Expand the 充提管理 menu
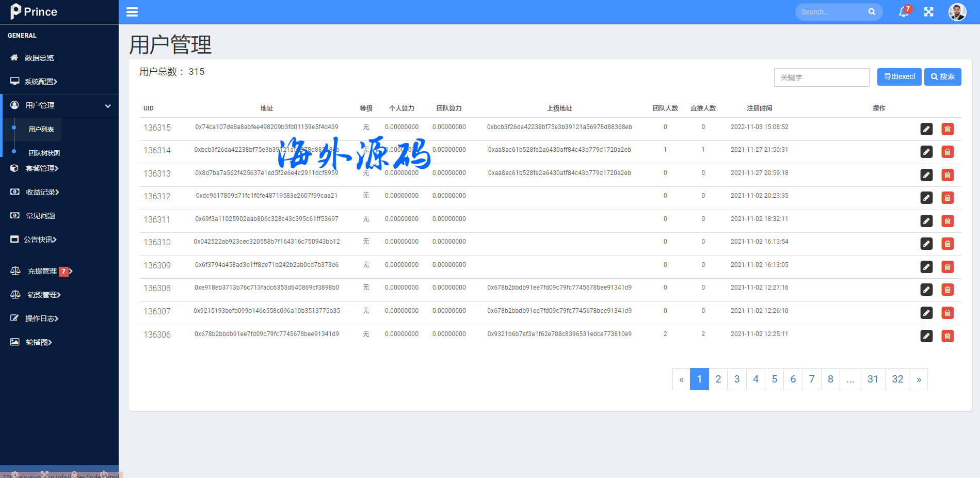Image resolution: width=980 pixels, height=478 pixels. tap(42, 271)
